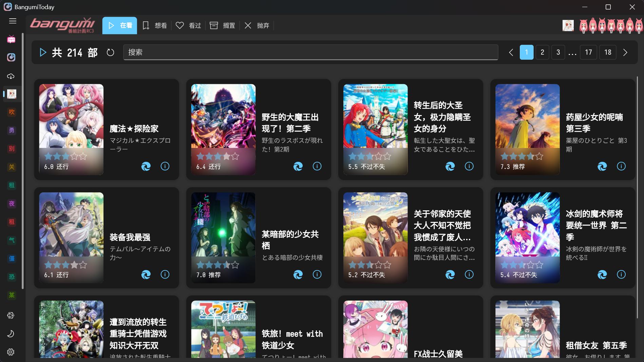Viewport: 644px width, 362px height.
Task: Go to page 3
Action: click(558, 52)
